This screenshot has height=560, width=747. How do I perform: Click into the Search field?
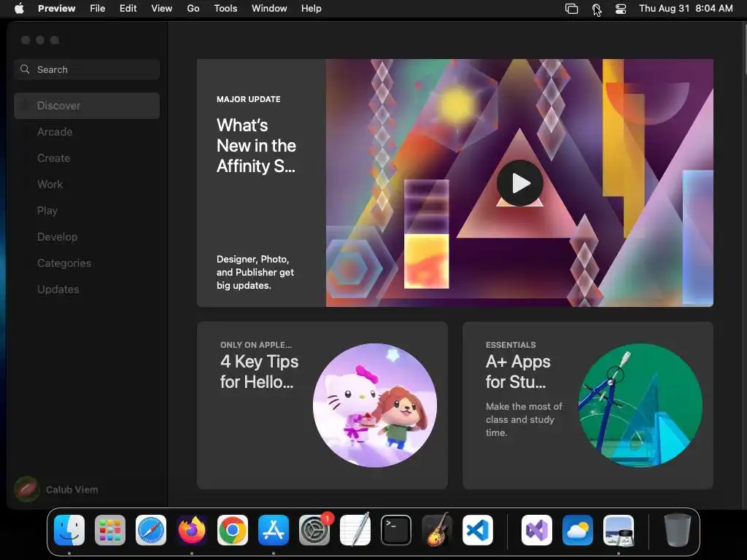pyautogui.click(x=87, y=69)
